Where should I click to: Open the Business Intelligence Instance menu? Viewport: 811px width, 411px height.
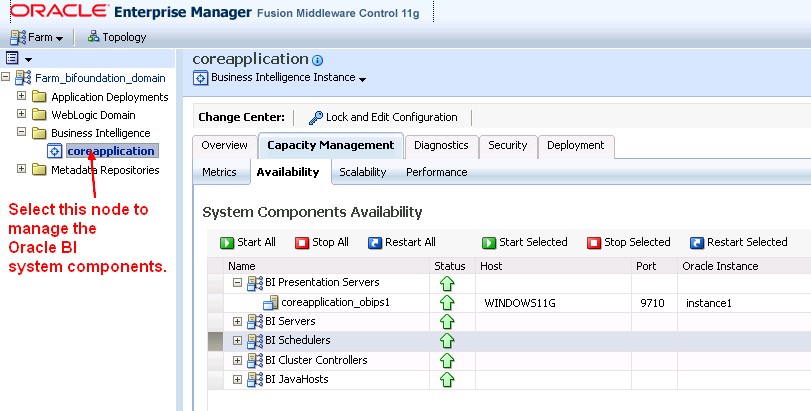tap(289, 78)
